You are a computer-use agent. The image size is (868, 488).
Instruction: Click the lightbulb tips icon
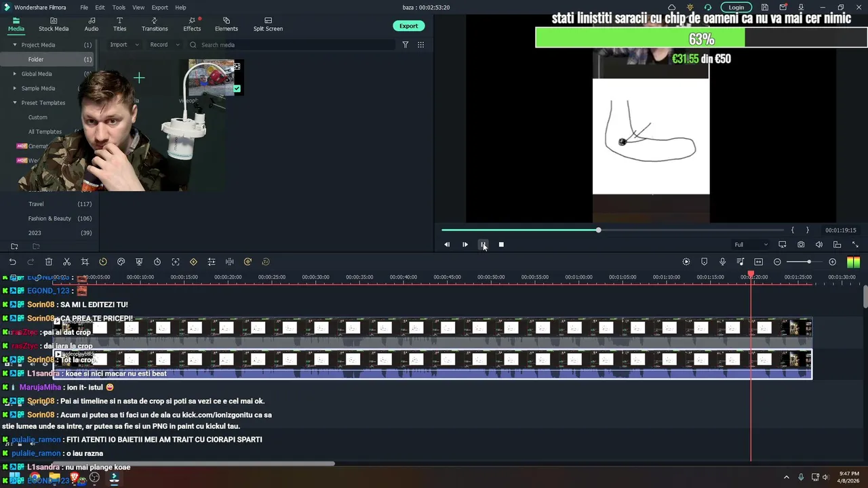[690, 7]
